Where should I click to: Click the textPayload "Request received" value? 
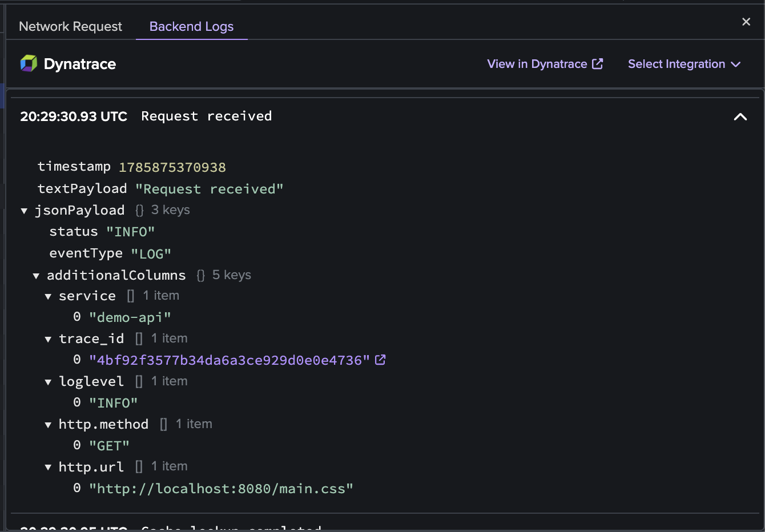[209, 189]
